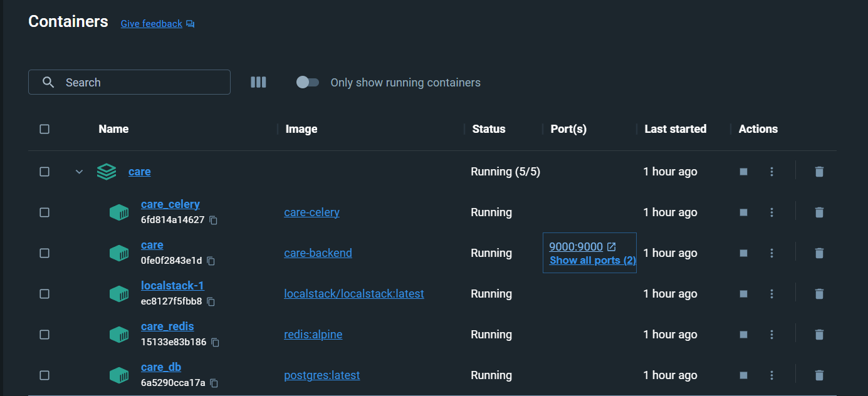The height and width of the screenshot is (396, 868).
Task: Select the checkbox for the care_db row
Action: (x=44, y=375)
